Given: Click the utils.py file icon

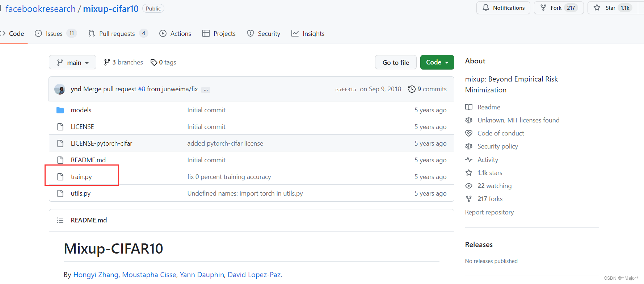Looking at the screenshot, I should click(60, 193).
